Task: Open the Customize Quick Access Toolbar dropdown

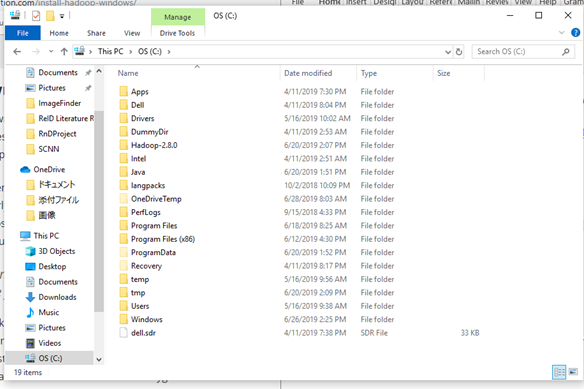Action: pyautogui.click(x=62, y=16)
